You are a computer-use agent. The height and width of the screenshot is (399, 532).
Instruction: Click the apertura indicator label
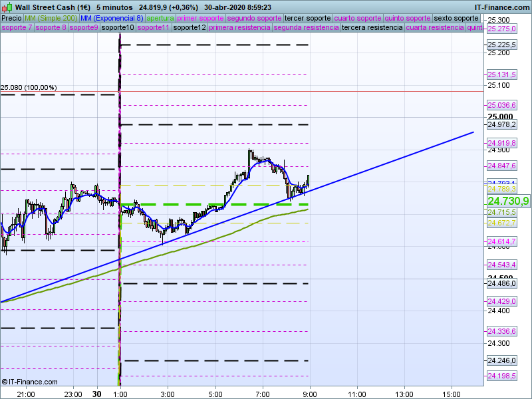click(x=160, y=18)
